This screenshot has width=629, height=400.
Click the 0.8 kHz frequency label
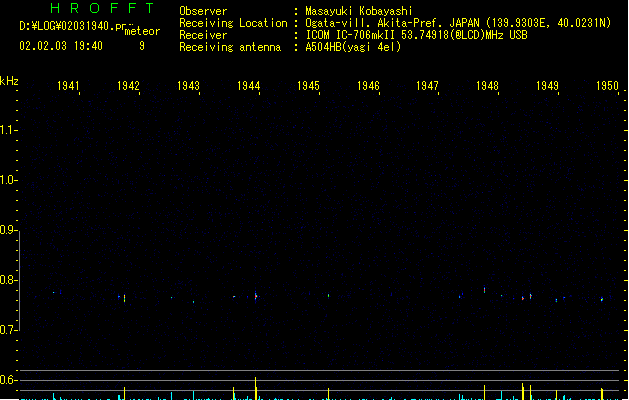(7, 280)
